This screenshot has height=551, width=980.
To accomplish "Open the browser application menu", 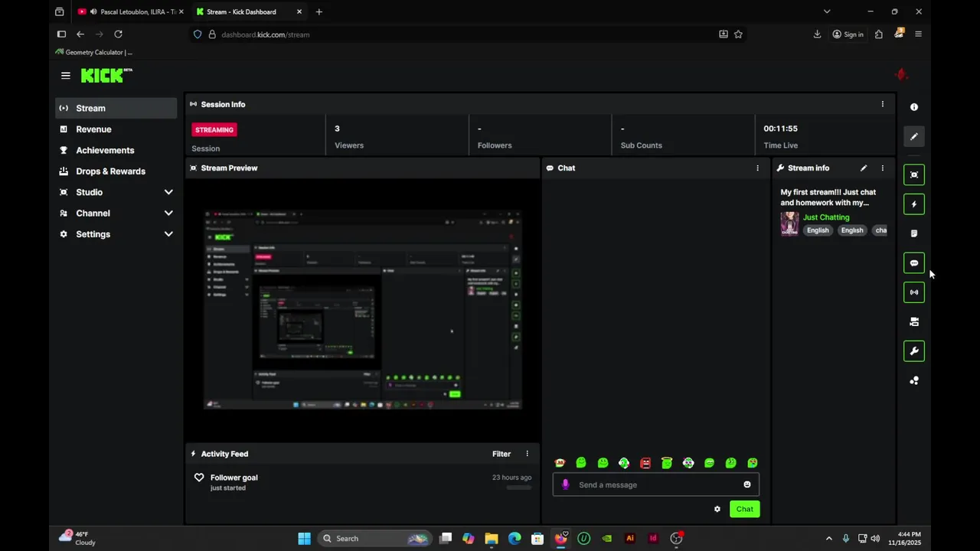I will click(x=918, y=34).
